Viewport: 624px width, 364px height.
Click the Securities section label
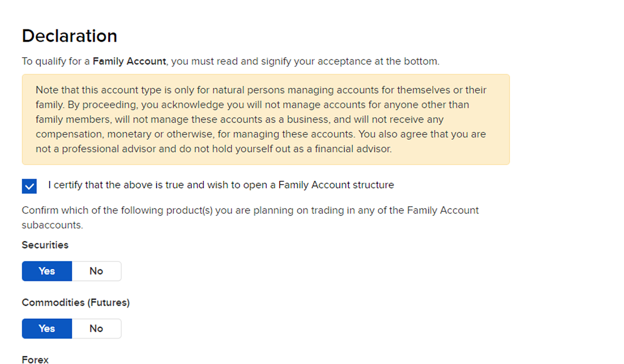(x=45, y=245)
